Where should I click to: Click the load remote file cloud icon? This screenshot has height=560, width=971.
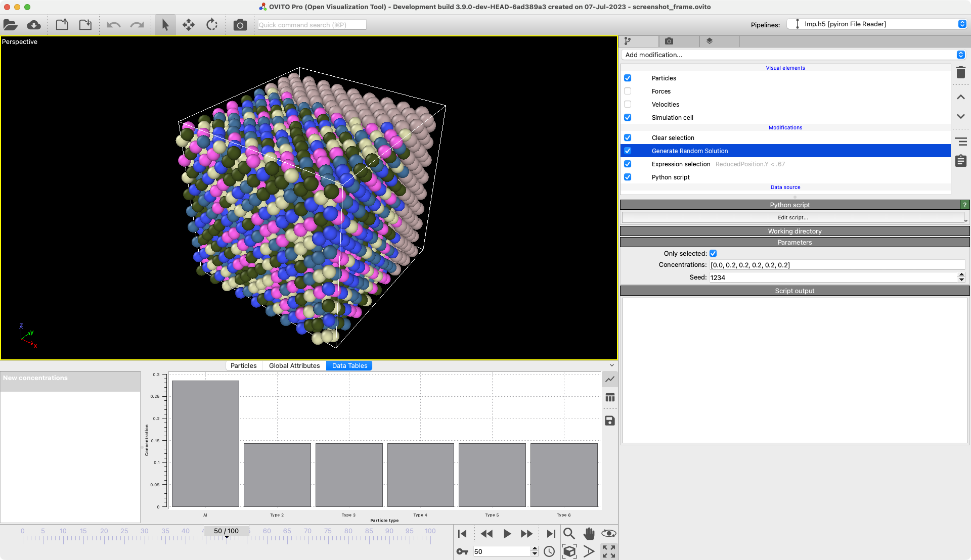(34, 25)
